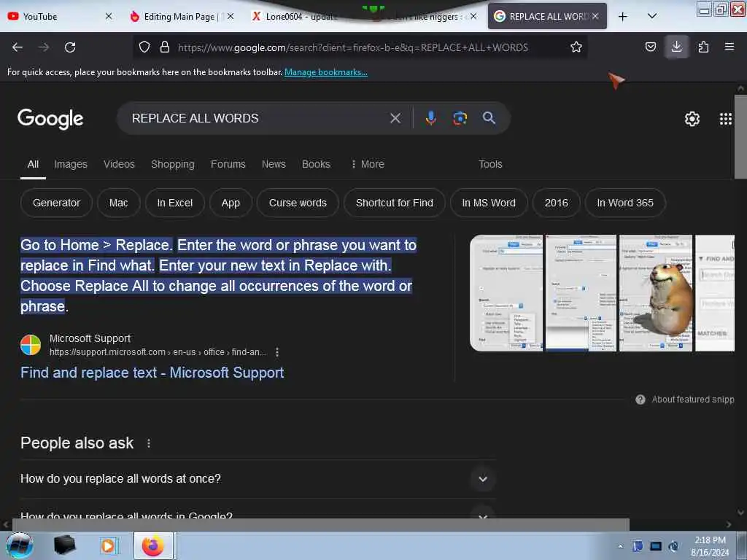Close the YouTube tab

coord(109,16)
